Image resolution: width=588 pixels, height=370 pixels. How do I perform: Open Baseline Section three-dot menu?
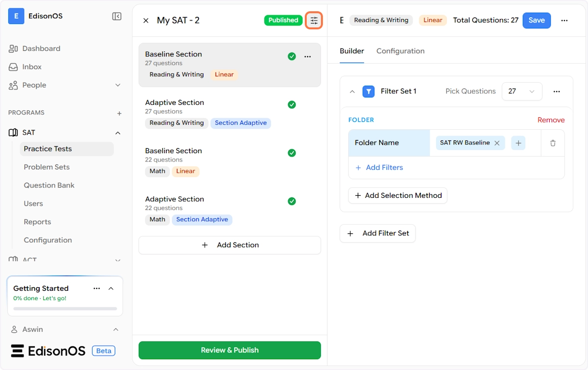tap(308, 57)
